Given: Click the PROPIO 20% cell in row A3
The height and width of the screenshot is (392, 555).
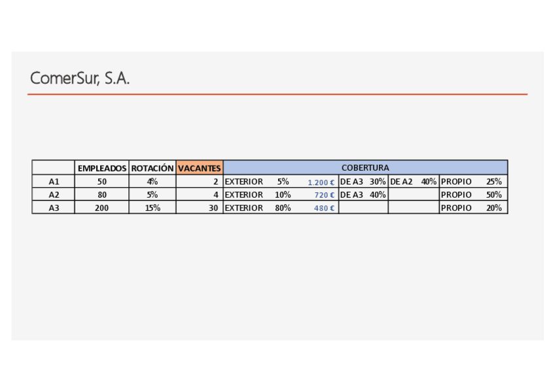Looking at the screenshot, I should (x=473, y=207).
